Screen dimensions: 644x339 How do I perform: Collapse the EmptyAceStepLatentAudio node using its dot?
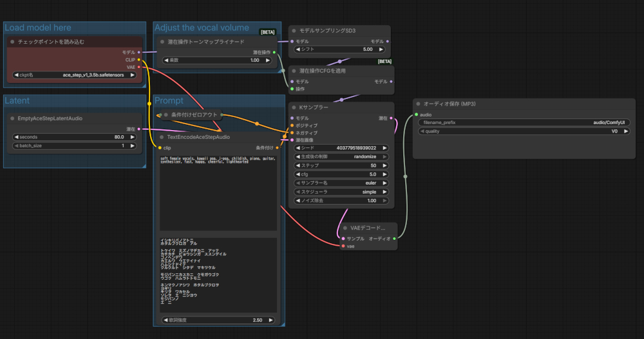pos(12,118)
